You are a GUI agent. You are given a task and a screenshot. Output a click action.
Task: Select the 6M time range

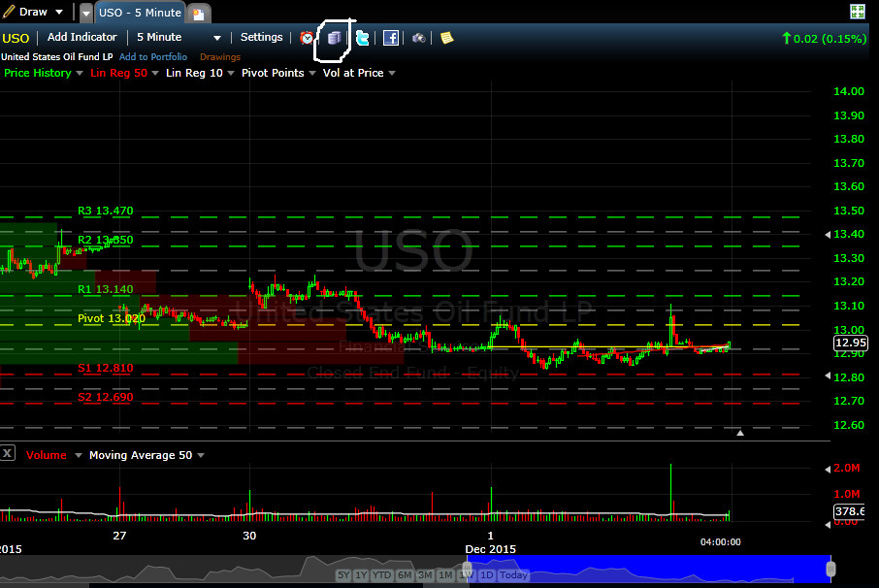[405, 575]
